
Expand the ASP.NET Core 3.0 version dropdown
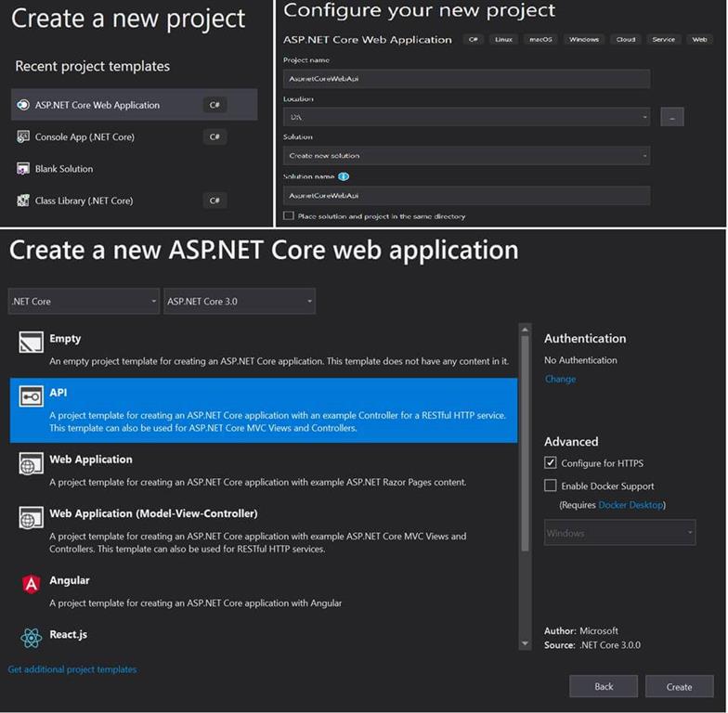click(240, 301)
